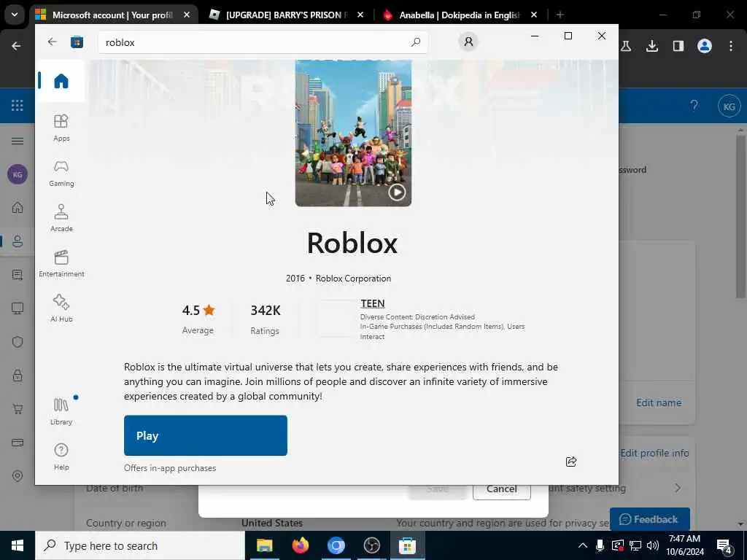
Task: Open the browser side panel icon
Action: point(678,46)
